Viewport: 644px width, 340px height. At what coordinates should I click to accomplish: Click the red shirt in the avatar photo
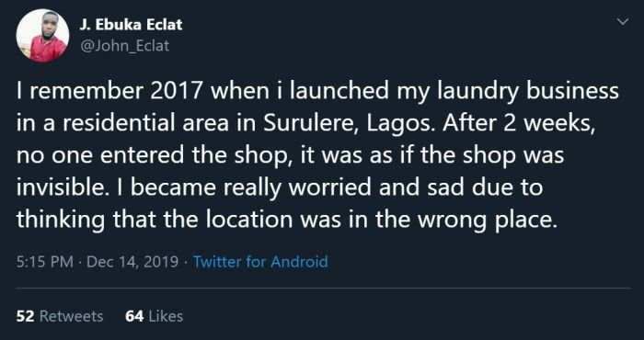(47, 50)
